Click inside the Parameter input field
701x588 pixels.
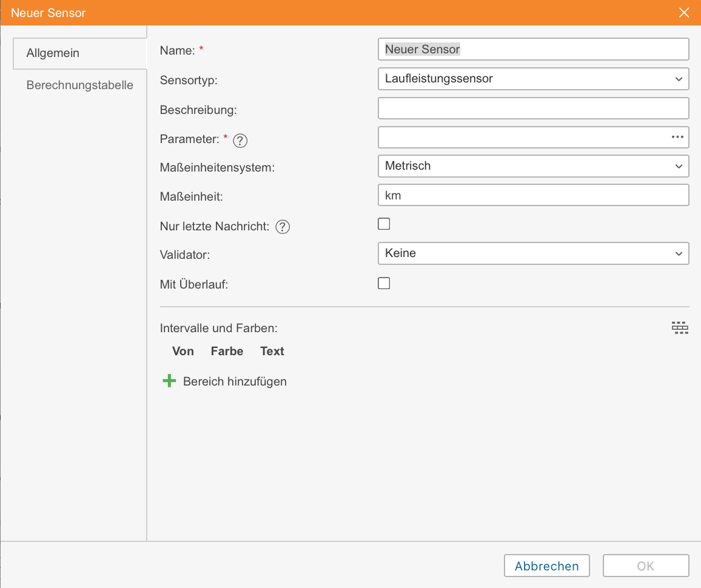click(522, 137)
